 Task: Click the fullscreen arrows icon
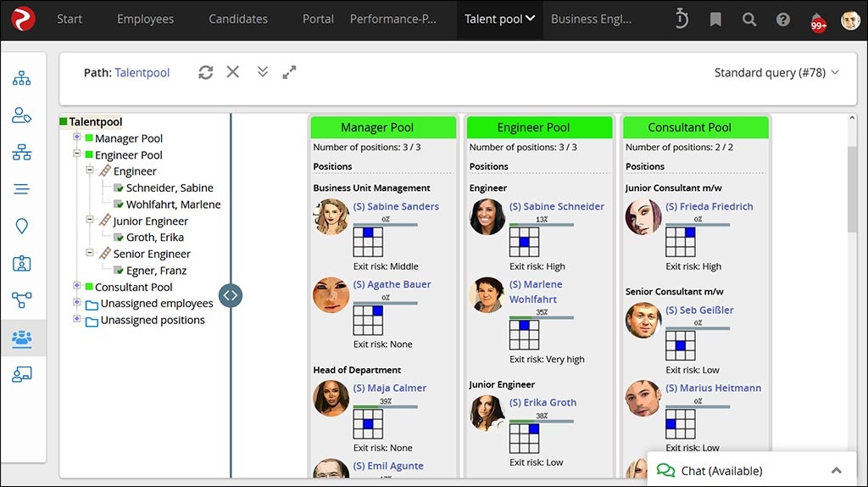290,73
